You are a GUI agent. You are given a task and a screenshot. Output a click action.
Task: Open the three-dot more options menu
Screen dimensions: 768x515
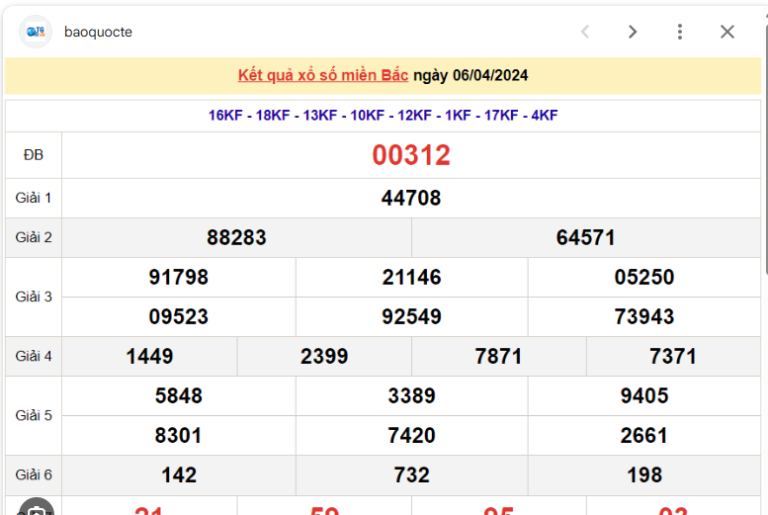coord(680,32)
